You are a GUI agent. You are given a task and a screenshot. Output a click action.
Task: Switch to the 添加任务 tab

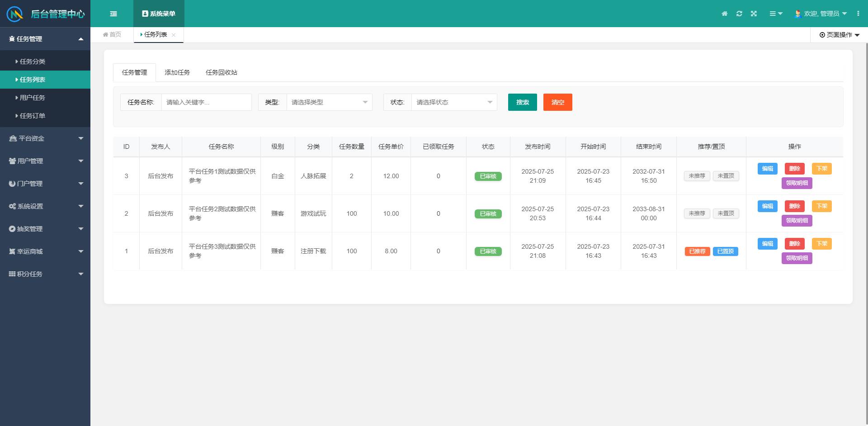tap(177, 72)
